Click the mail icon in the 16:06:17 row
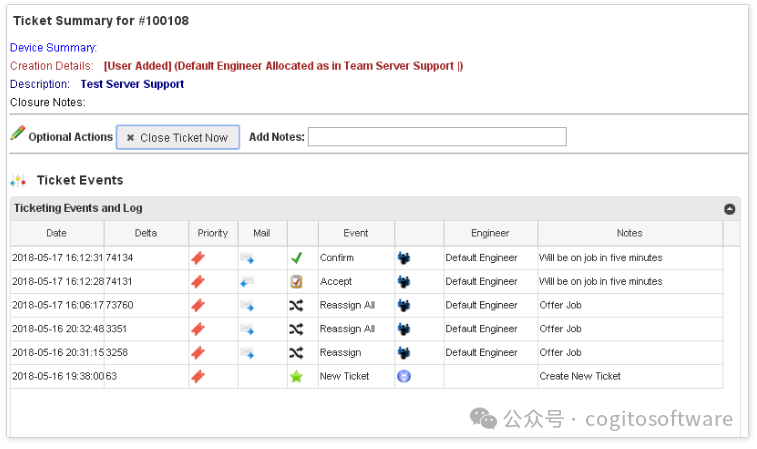Screen dimensions: 757x449 coord(247,306)
